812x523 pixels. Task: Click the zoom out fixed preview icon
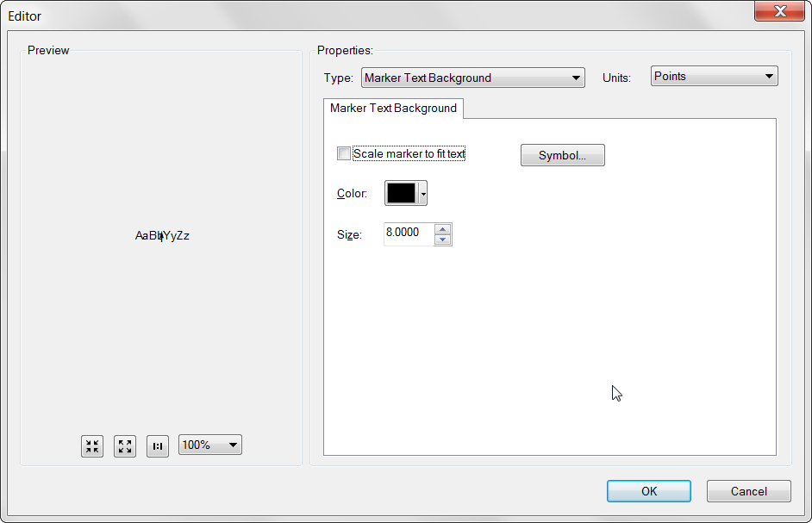[x=125, y=445]
